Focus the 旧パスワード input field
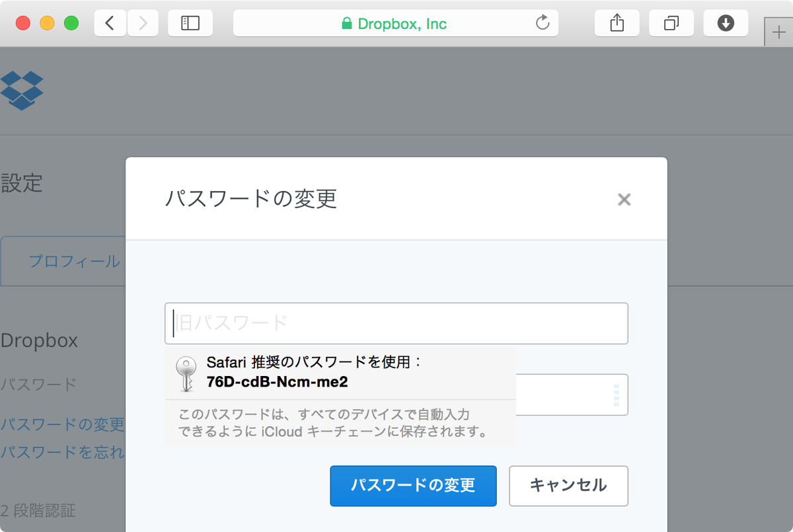The height and width of the screenshot is (532, 793). 397,323
